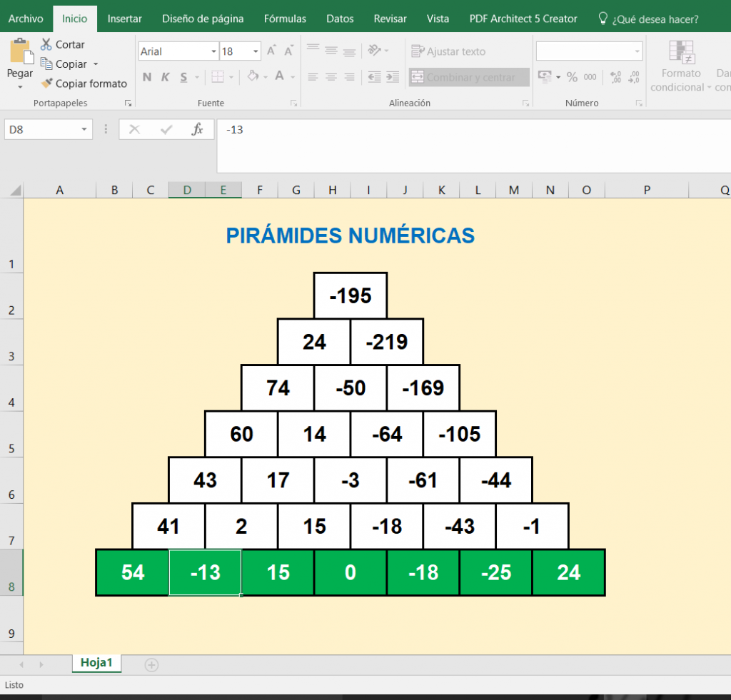Switch to the Fórmulas ribbon tab
Screen dimensions: 731x700
coord(285,19)
